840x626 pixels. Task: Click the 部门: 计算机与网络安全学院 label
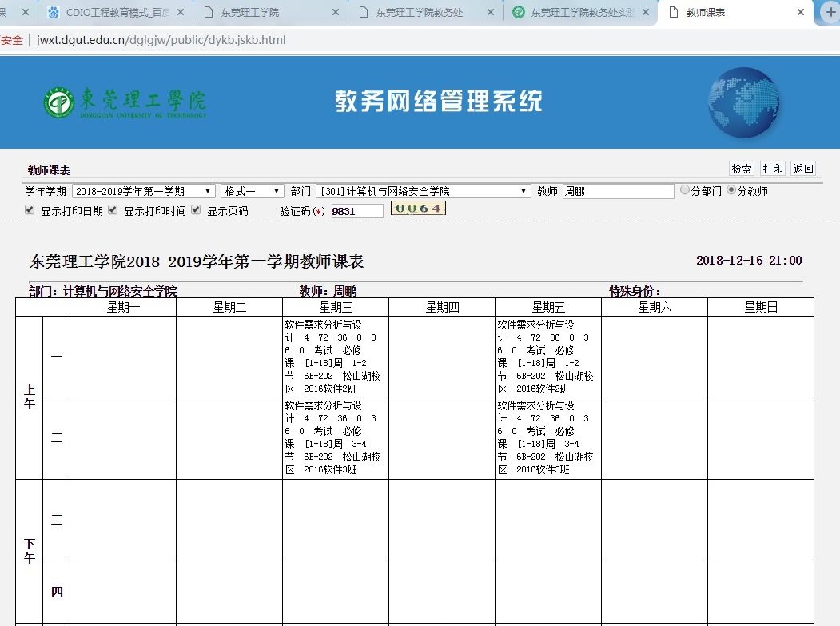103,291
